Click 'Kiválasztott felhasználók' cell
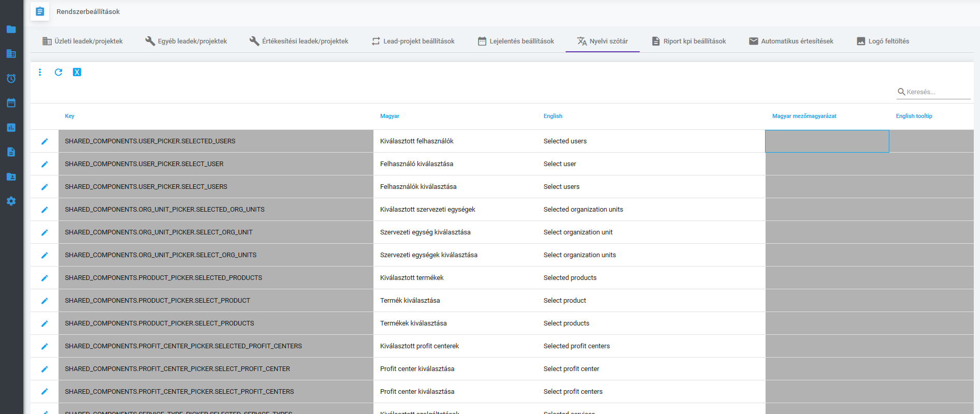980x414 pixels. point(455,141)
